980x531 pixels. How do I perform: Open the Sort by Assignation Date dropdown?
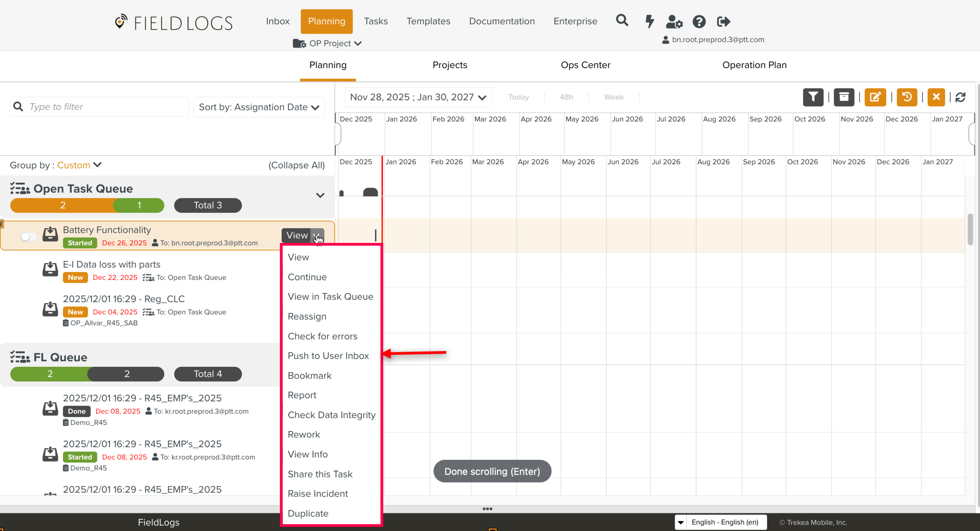point(259,107)
